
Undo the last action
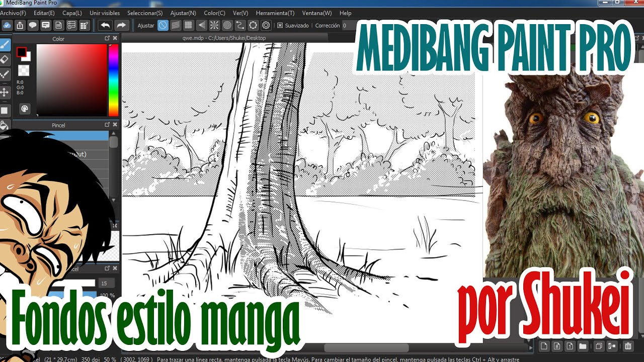coord(105,25)
